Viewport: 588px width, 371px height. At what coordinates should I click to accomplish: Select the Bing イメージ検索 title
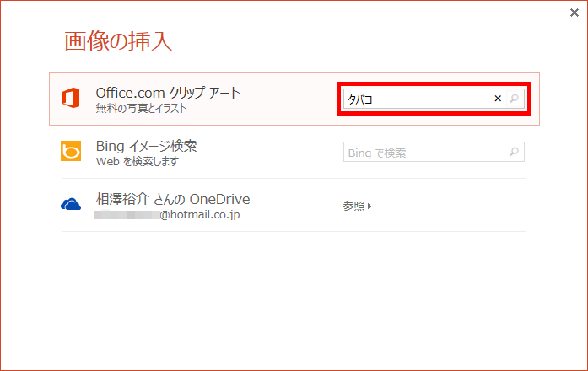(x=146, y=146)
